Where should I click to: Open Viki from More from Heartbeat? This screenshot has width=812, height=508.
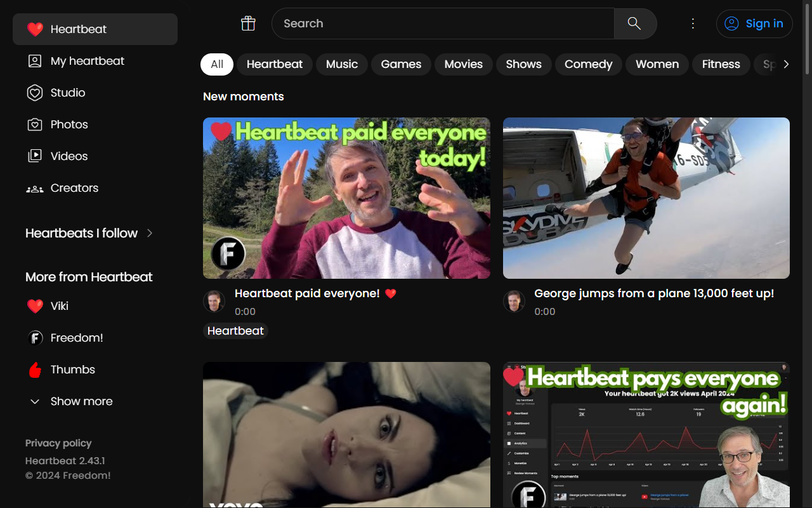coord(95,306)
